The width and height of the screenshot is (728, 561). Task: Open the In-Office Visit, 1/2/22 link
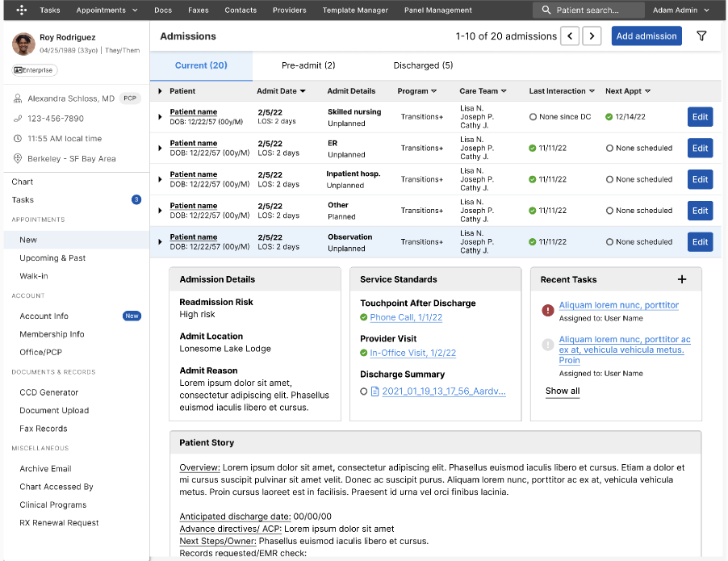[412, 353]
